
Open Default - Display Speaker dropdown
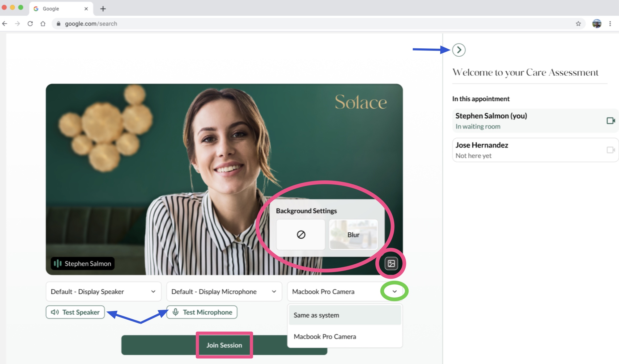coord(103,291)
